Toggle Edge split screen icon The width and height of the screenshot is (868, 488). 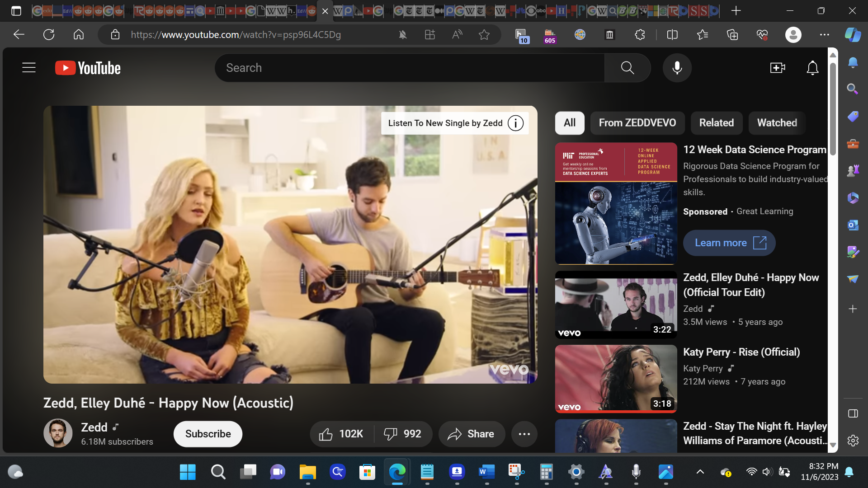[x=672, y=35]
